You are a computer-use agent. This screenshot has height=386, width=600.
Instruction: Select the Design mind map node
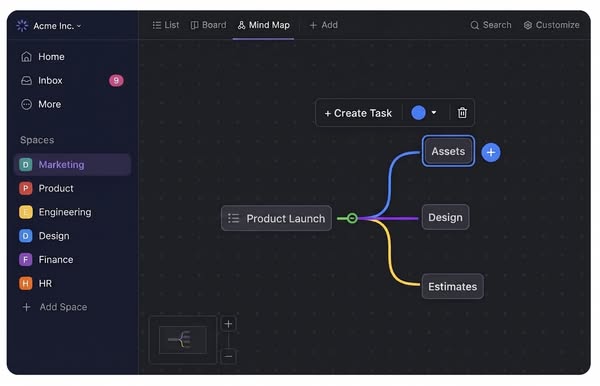pyautogui.click(x=445, y=217)
